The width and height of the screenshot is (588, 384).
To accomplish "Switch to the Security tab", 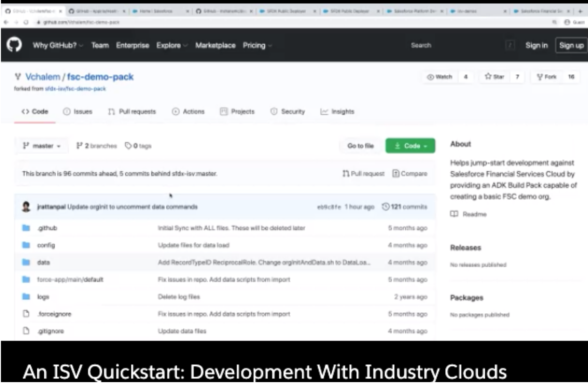I will pyautogui.click(x=287, y=112).
